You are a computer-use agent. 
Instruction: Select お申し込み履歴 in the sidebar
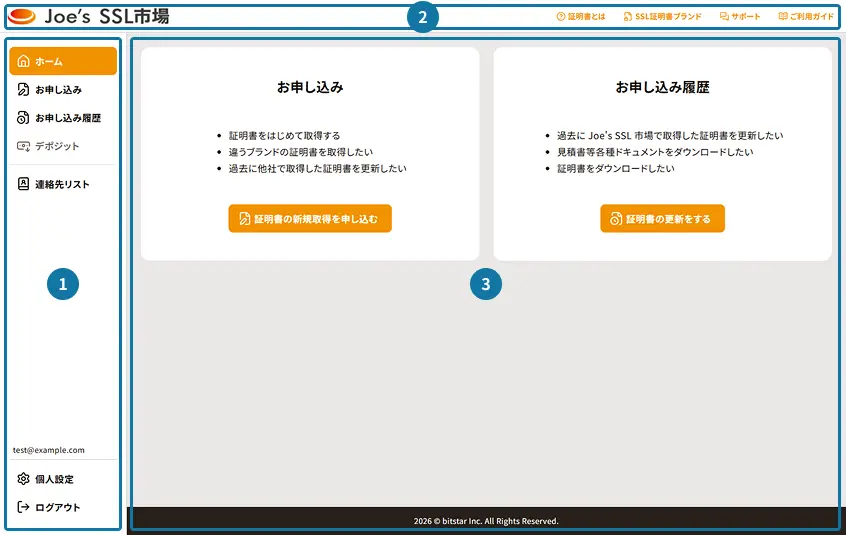(x=63, y=118)
